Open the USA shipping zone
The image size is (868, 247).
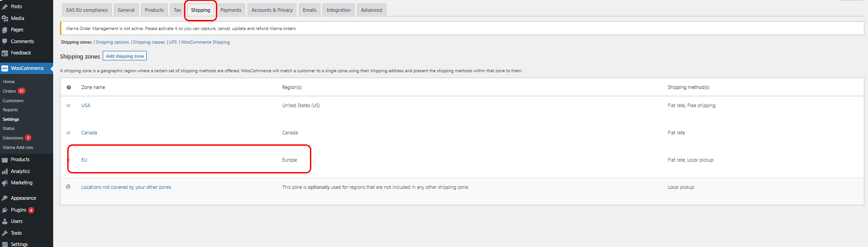point(85,105)
